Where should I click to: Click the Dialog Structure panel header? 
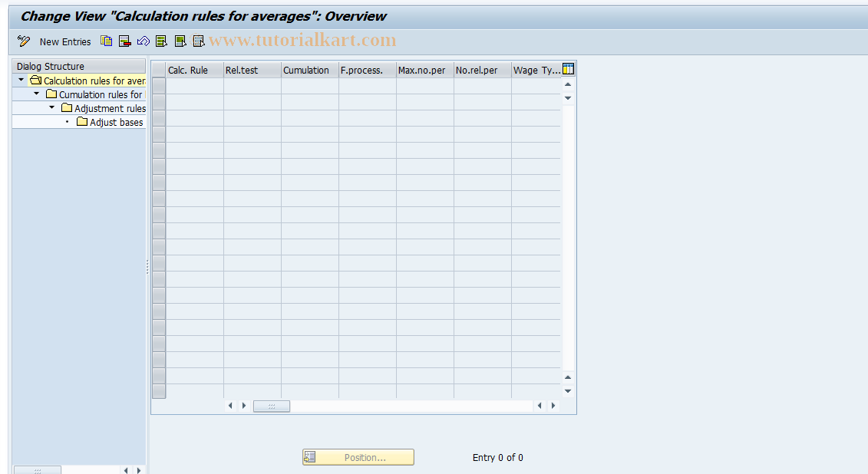(78, 67)
